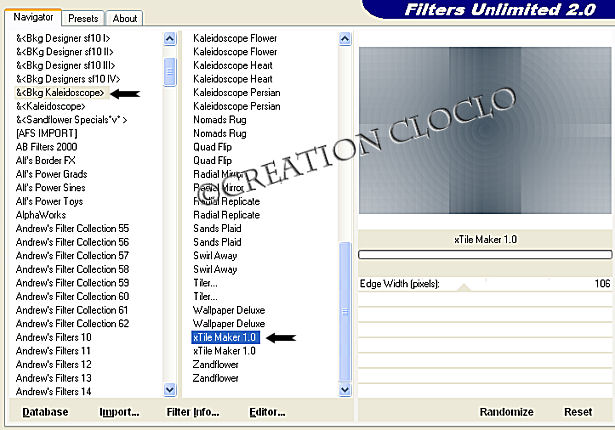Click up arrow of filter effects list scrollbar
Viewport: 615px width, 430px height.
coord(344,39)
